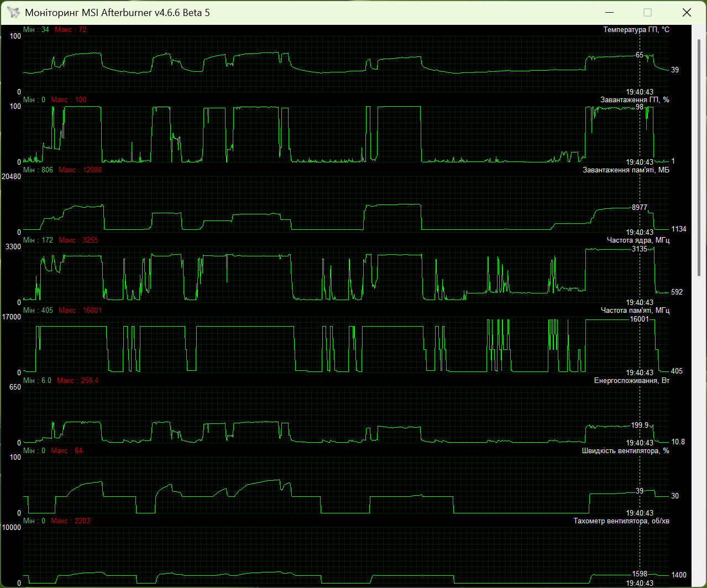Click the 'Макс : 2203' tachometer value
The width and height of the screenshot is (707, 588).
tap(70, 521)
